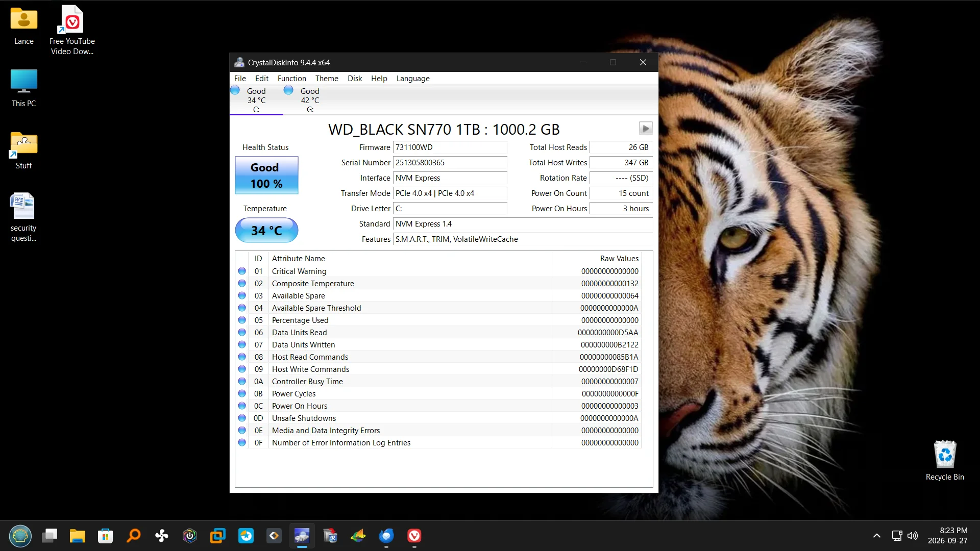Open Task View on taskbar
This screenshot has width=980, height=551.
pos(50,536)
